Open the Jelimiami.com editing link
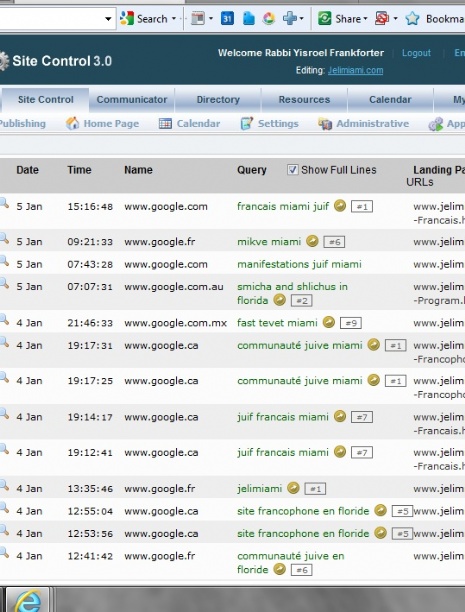 click(x=355, y=70)
